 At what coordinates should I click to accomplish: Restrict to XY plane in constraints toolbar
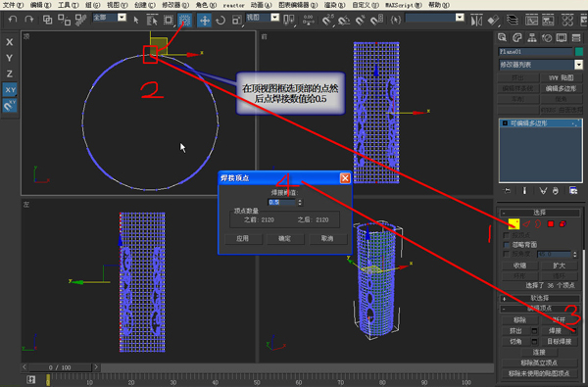click(x=10, y=89)
